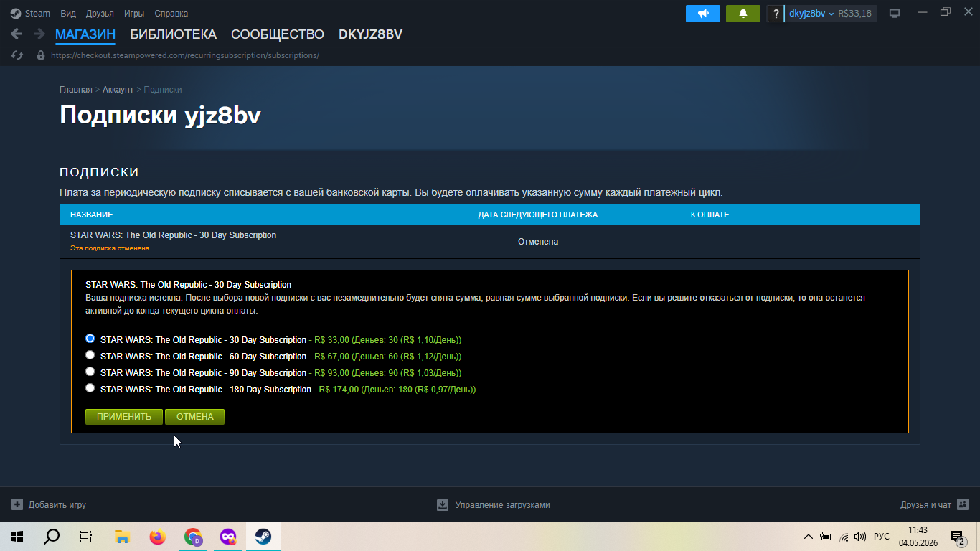Viewport: 980px width, 551px height.
Task: Select the 60 Day Subscription option
Action: 90,355
